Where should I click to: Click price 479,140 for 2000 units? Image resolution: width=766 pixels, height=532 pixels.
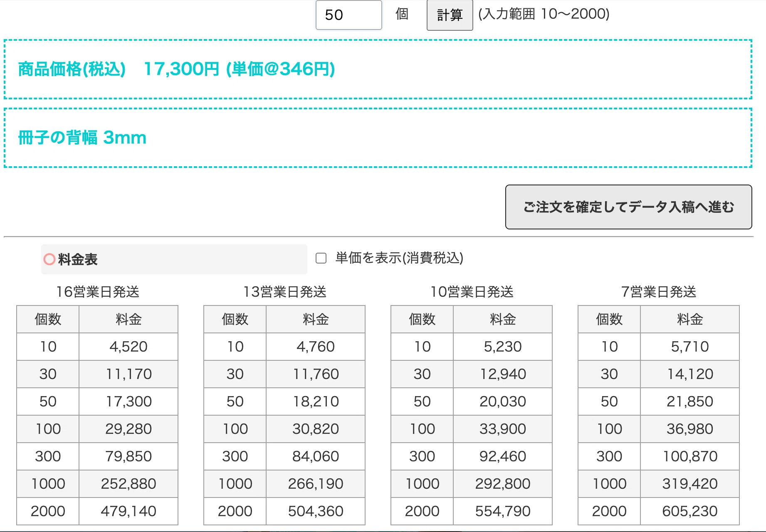click(x=128, y=511)
